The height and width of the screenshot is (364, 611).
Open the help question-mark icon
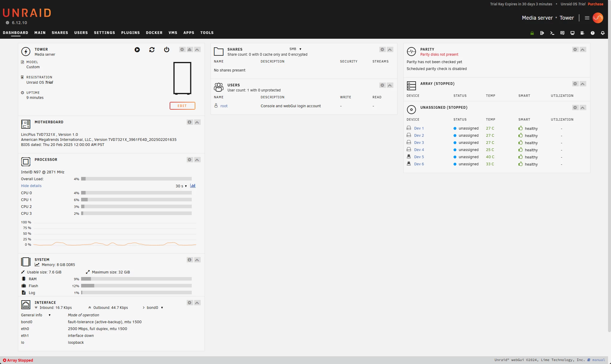593,33
